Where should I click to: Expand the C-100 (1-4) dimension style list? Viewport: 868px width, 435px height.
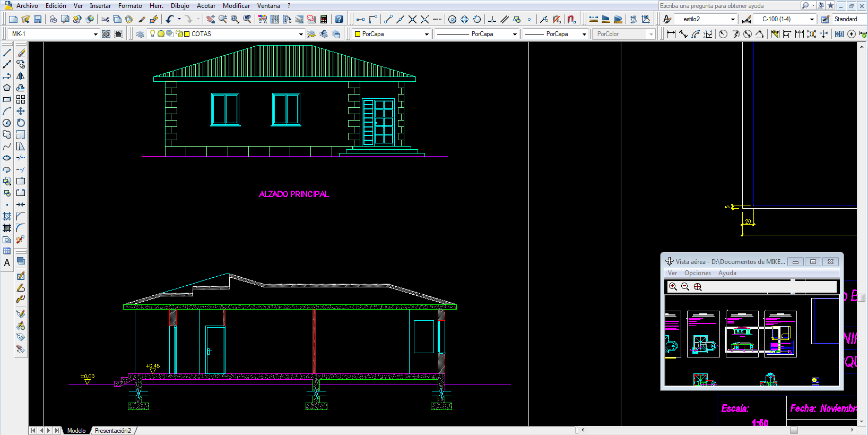click(x=812, y=19)
